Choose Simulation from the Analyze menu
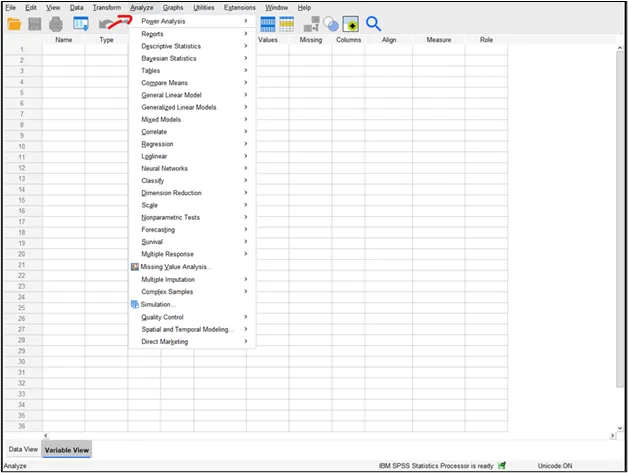Viewport: 628px width, 473px height. 158,304
